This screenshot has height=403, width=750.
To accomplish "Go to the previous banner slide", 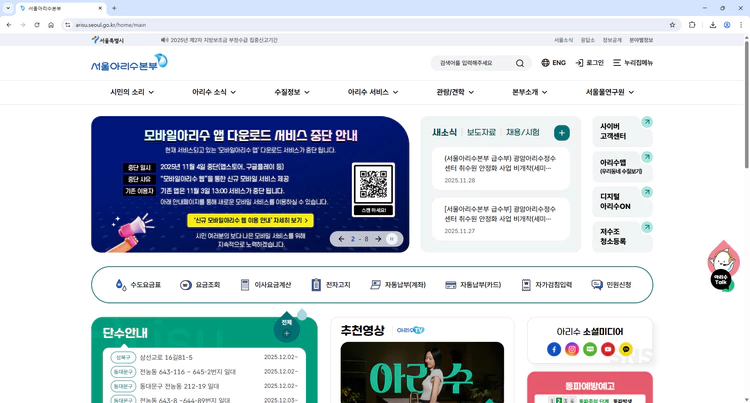I will pos(341,239).
